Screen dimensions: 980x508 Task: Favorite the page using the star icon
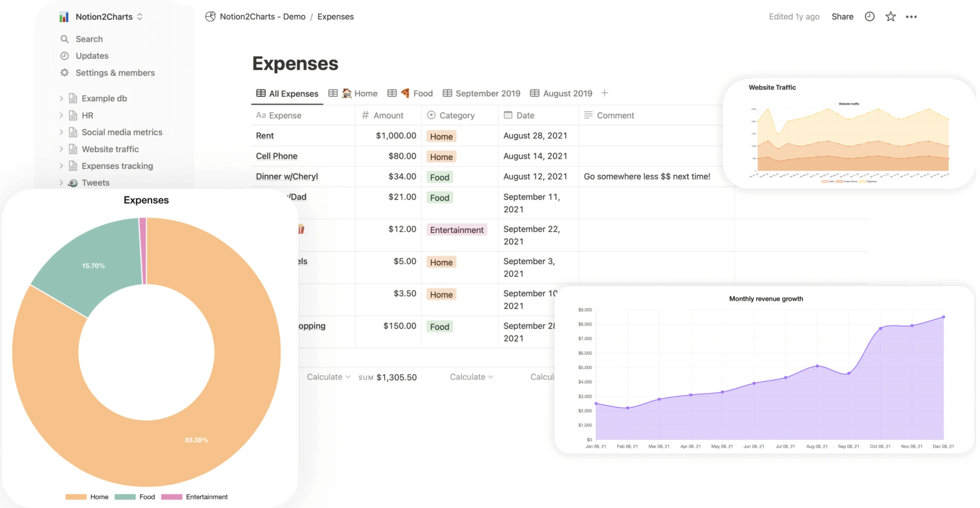tap(891, 16)
